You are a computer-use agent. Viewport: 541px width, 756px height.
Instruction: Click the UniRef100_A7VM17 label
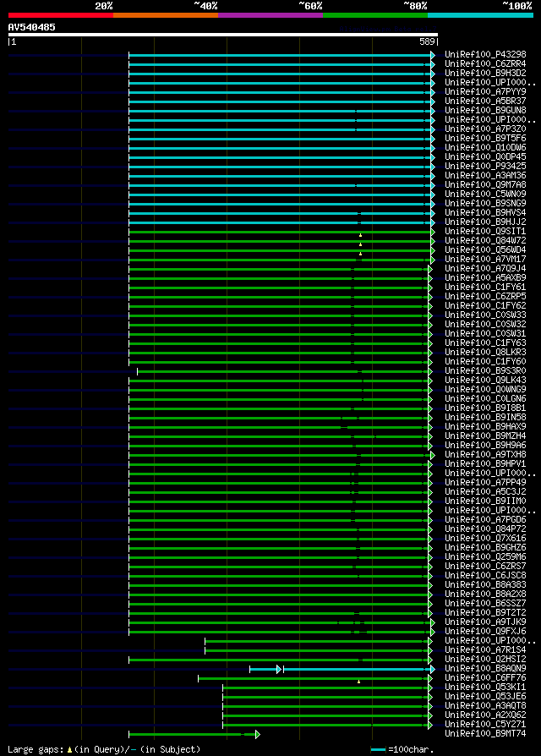[485, 260]
